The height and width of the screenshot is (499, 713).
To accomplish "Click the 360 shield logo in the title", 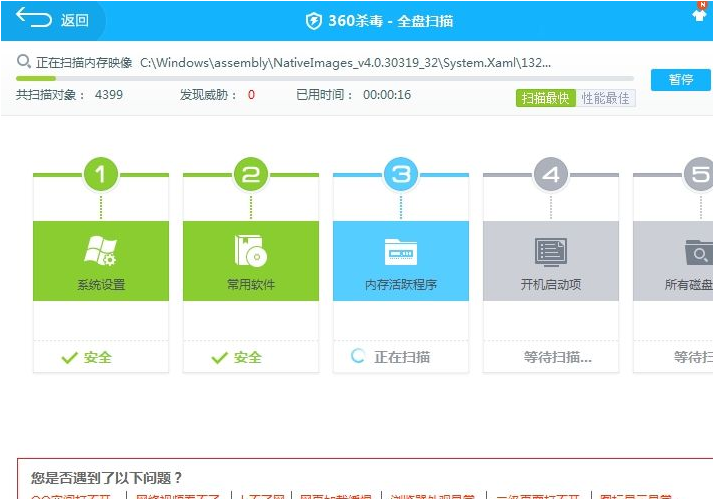I will coord(313,20).
